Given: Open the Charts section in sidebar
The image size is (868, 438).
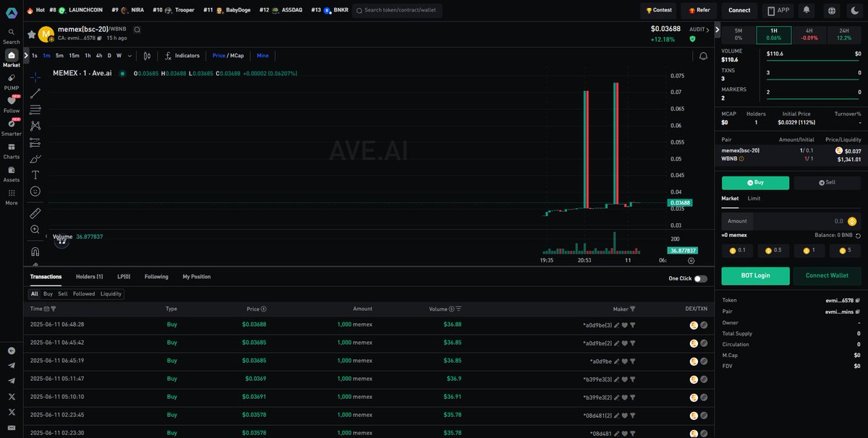Looking at the screenshot, I should click(x=12, y=151).
